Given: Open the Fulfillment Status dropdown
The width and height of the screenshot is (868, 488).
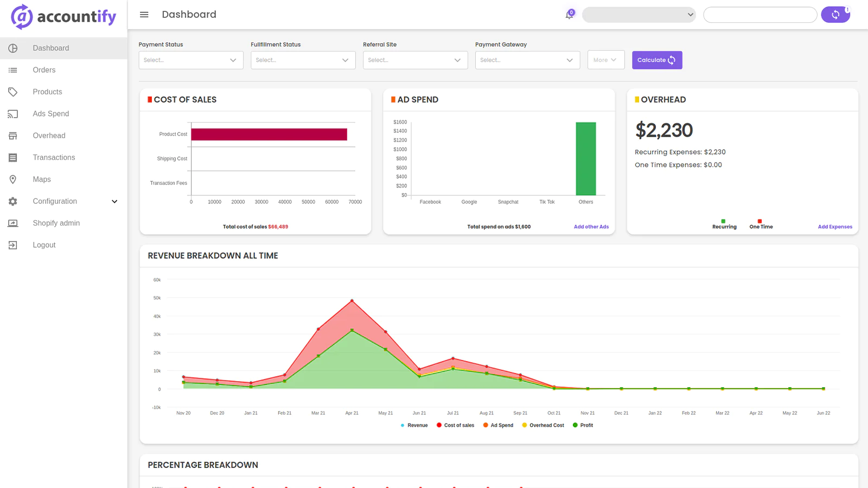Looking at the screenshot, I should (303, 60).
